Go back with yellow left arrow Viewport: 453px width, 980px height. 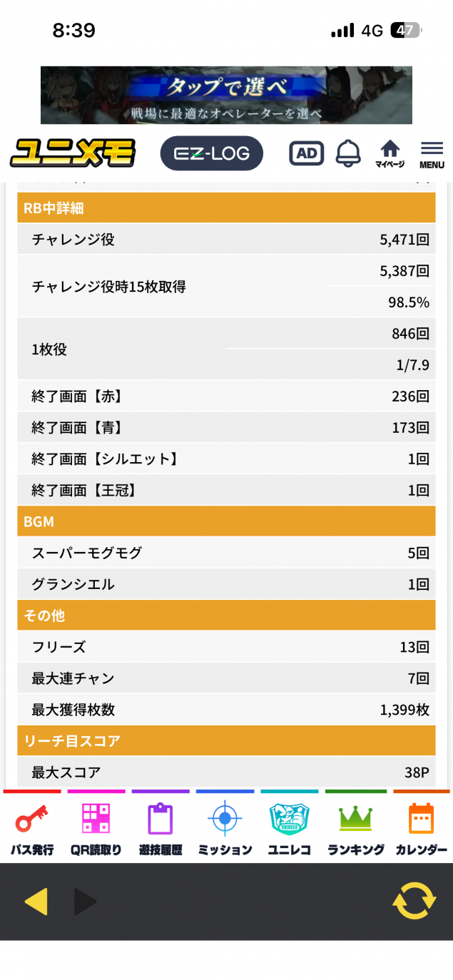(x=36, y=902)
